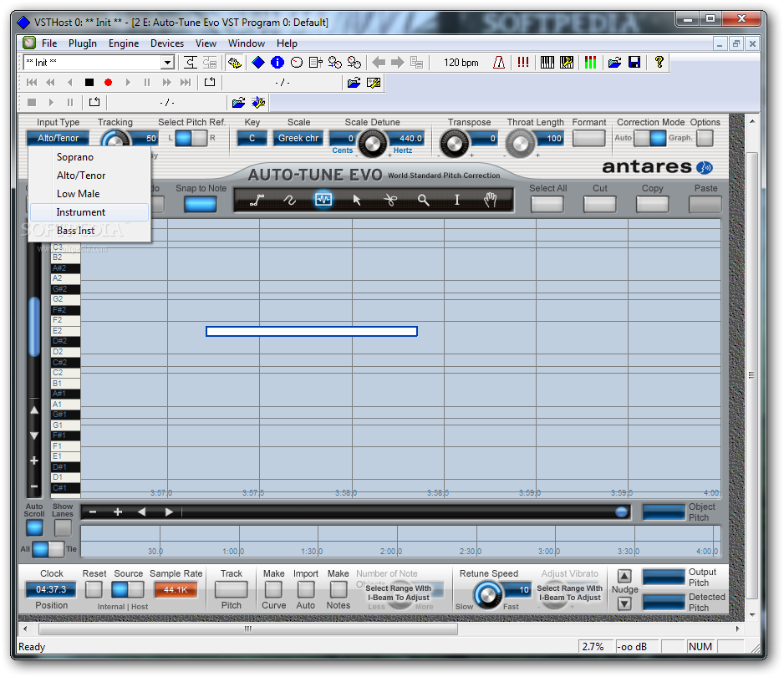Screen dimensions: 784x677
Task: Select the Magnifying glass zoom tool
Action: coord(424,200)
